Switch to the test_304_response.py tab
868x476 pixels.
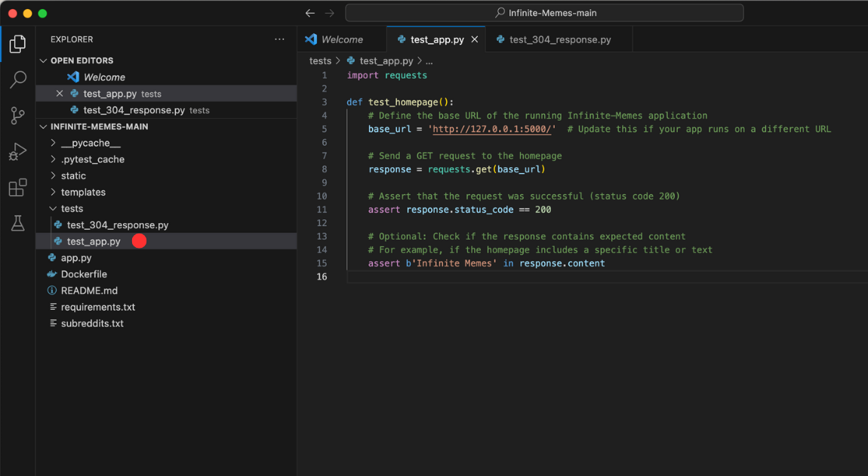559,39
